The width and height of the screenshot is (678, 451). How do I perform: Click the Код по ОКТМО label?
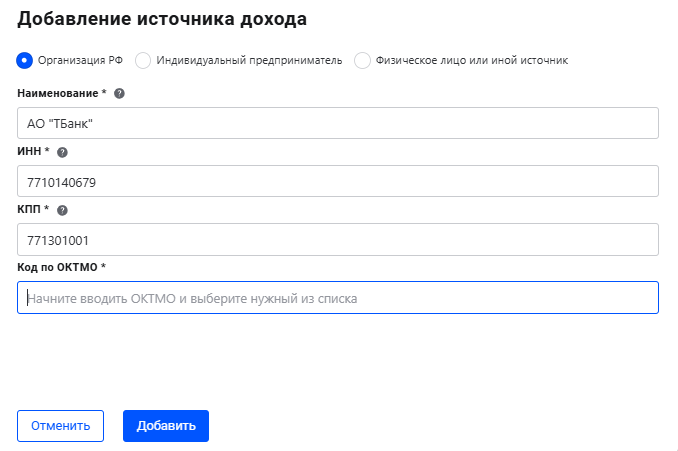click(61, 267)
